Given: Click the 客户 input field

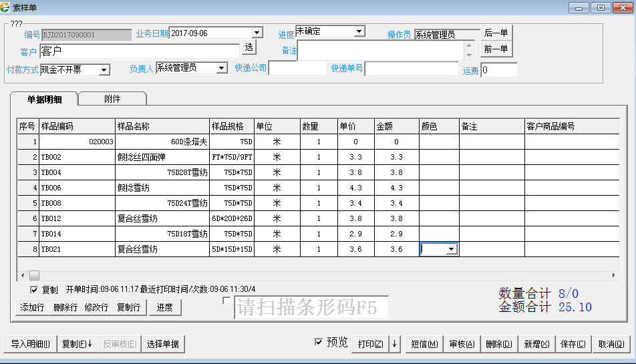Looking at the screenshot, I should [140, 51].
